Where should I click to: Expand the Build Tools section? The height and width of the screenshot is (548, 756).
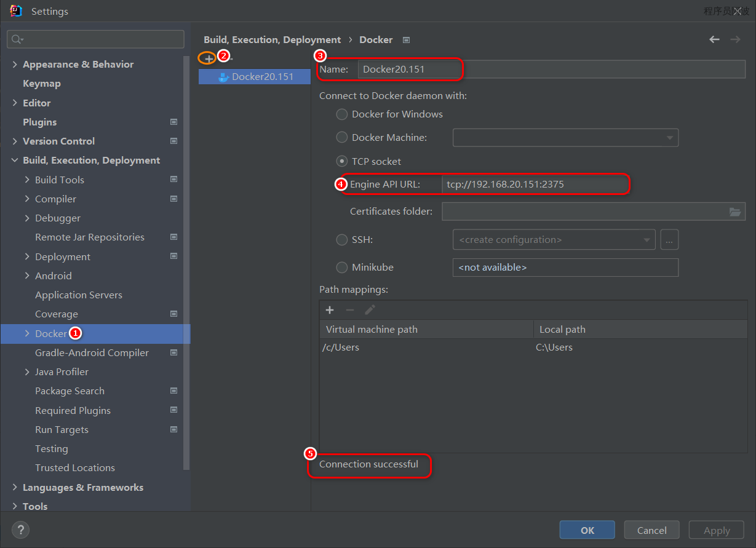tap(27, 180)
